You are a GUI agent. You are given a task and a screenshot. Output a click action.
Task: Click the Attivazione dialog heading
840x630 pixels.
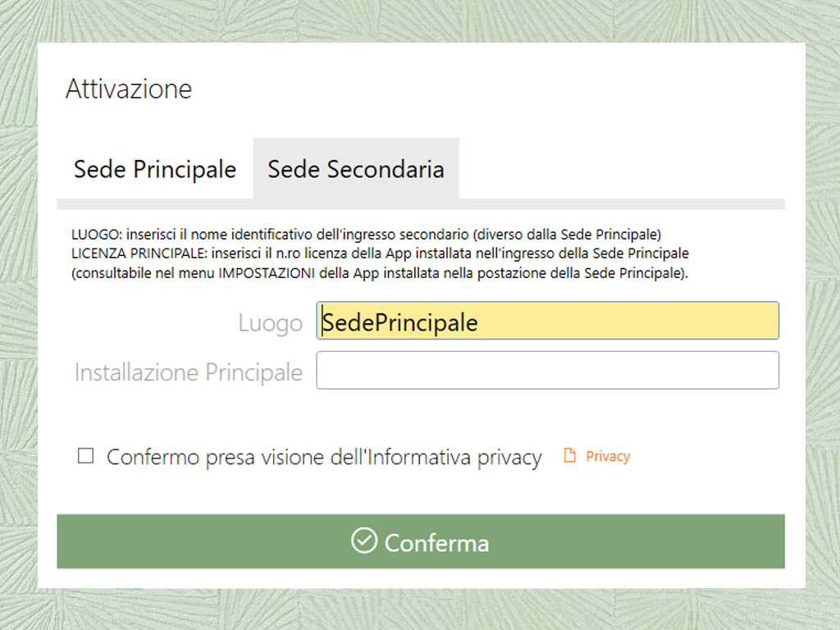pos(129,89)
